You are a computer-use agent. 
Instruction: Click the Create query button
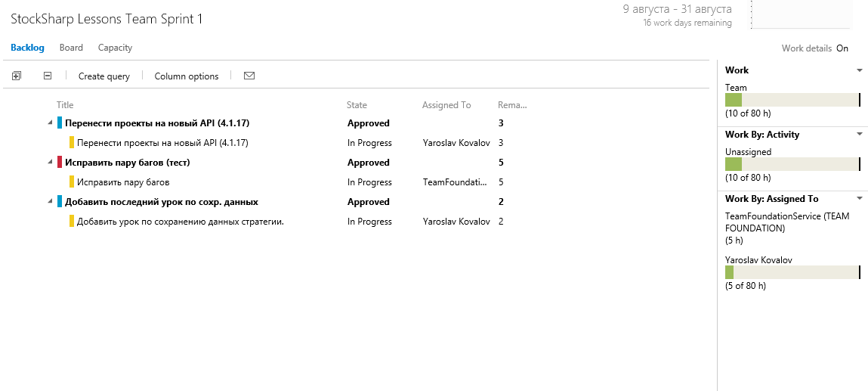[104, 76]
